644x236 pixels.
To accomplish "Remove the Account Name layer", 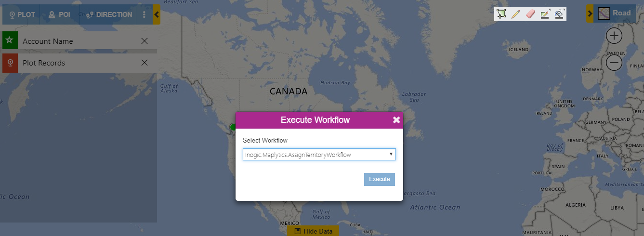I will tap(145, 41).
